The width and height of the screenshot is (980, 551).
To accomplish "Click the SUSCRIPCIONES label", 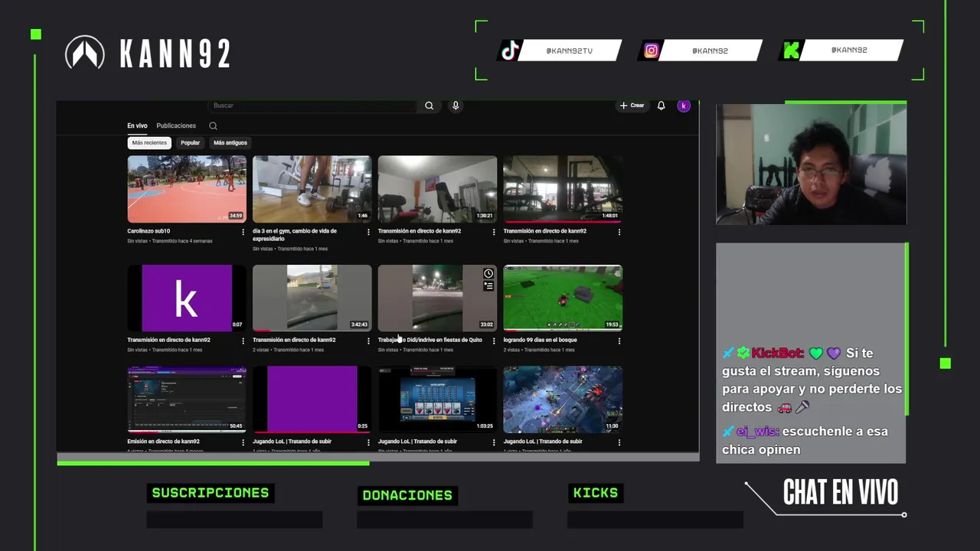I will tap(211, 493).
